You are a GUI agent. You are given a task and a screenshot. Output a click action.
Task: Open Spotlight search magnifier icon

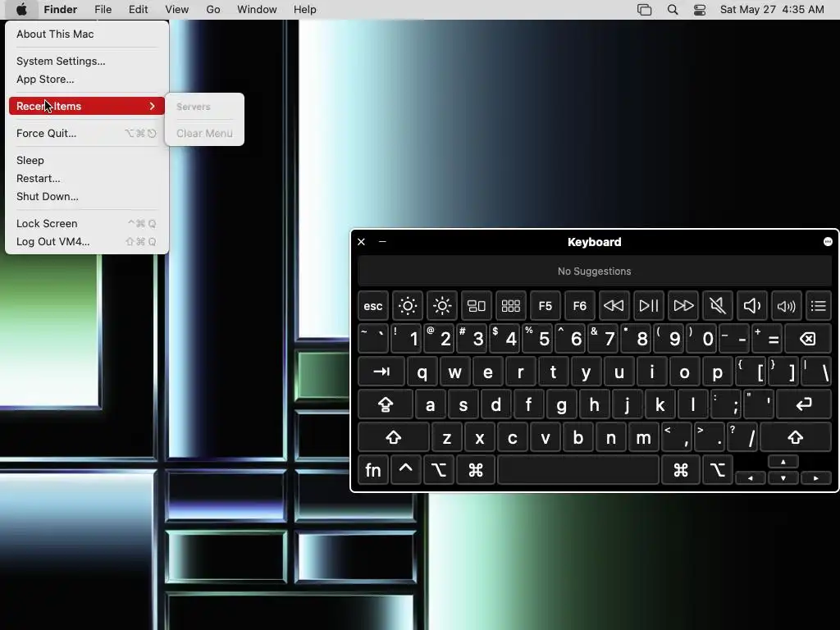click(x=673, y=10)
